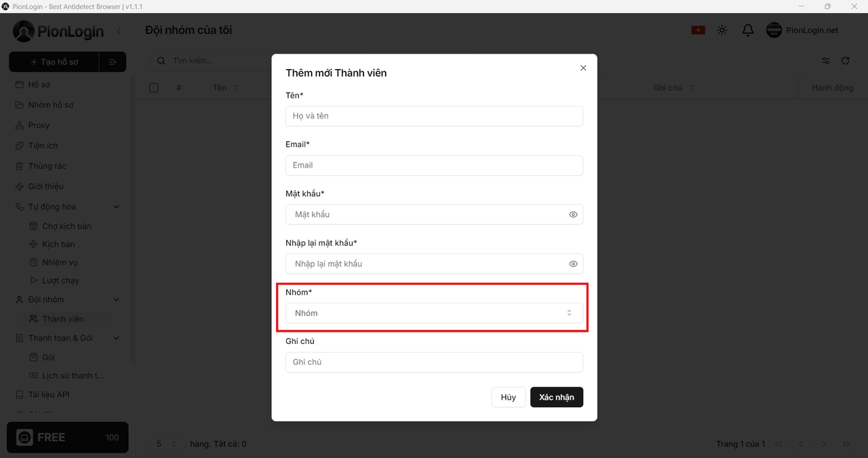Show password in Nhập lại mật khẩu field
This screenshot has width=868, height=458.
[573, 264]
